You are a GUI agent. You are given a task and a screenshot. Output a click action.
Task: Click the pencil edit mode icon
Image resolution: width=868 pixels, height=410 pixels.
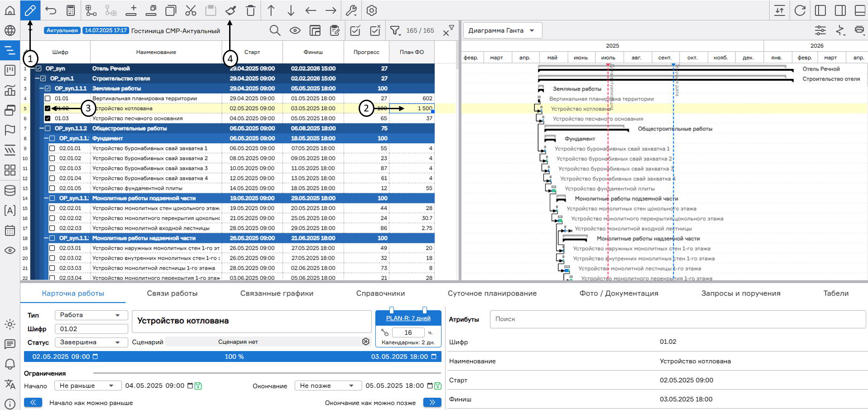coord(30,10)
